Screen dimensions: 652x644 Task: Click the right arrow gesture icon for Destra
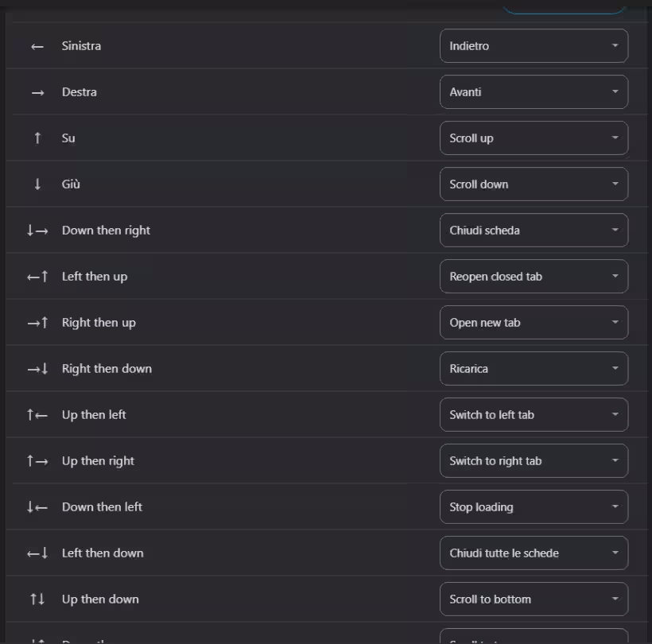click(37, 93)
